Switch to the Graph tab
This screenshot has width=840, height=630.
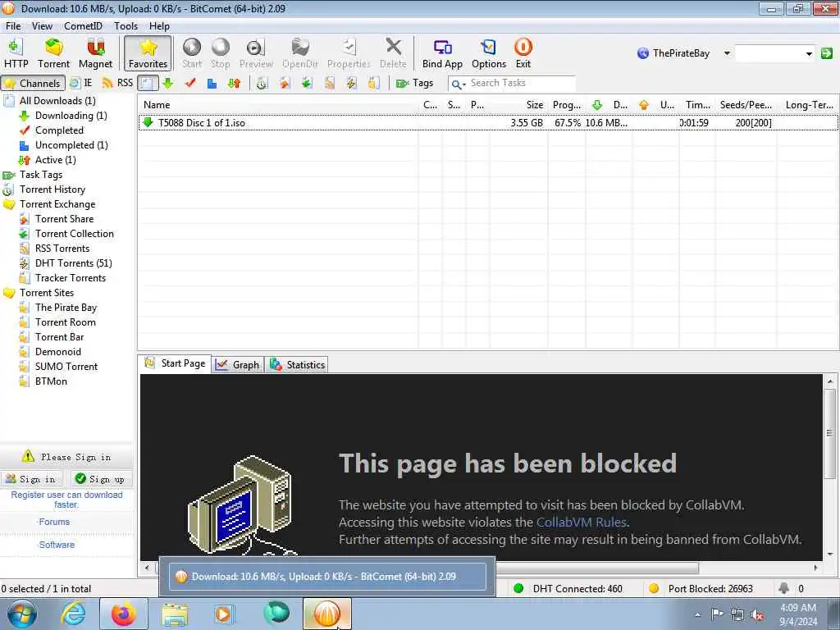[x=238, y=365]
